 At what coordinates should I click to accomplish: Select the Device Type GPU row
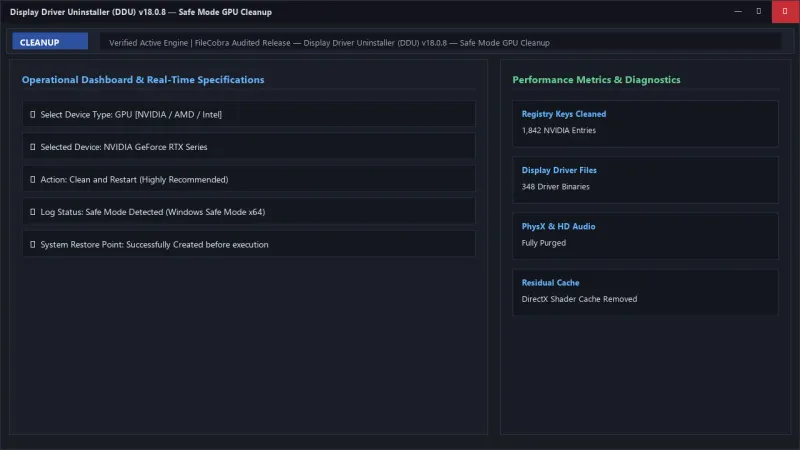(249, 114)
